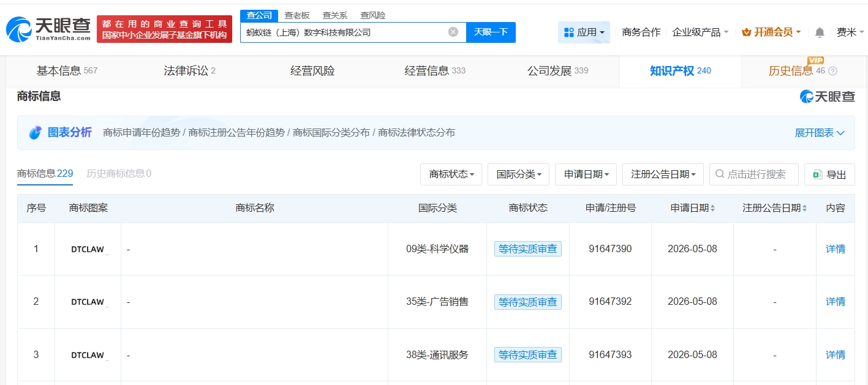Expand 企业级产品 menu
This screenshot has height=385, width=868.
700,32
